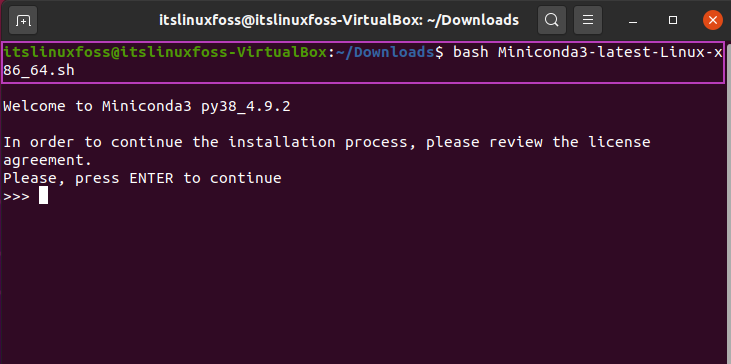Image resolution: width=731 pixels, height=364 pixels.
Task: Click the terminal search magnifier icon
Action: [552, 20]
